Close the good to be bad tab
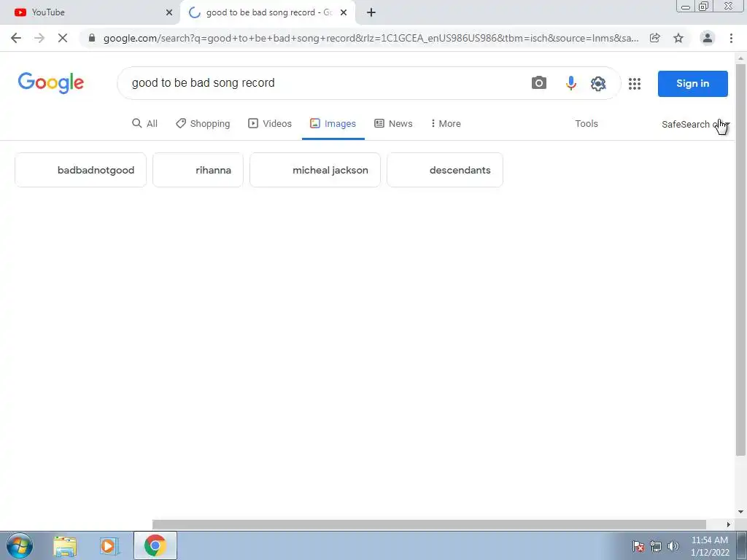747x560 pixels. pyautogui.click(x=344, y=12)
